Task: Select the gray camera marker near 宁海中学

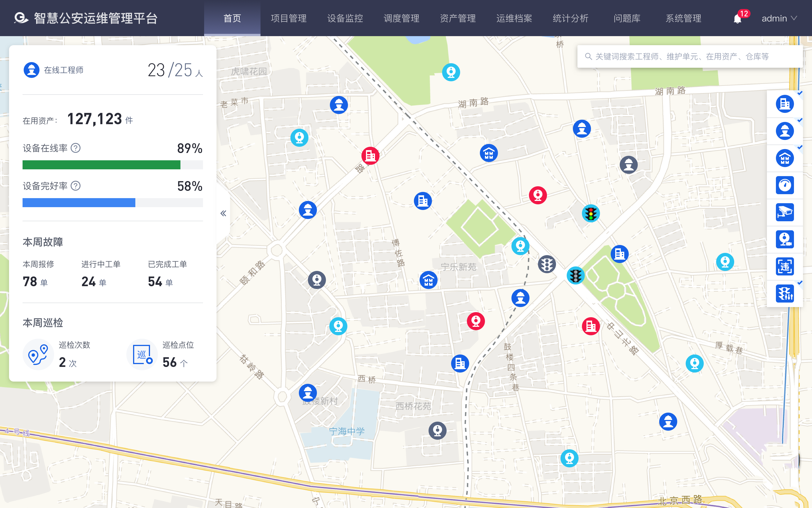Action: 438,430
